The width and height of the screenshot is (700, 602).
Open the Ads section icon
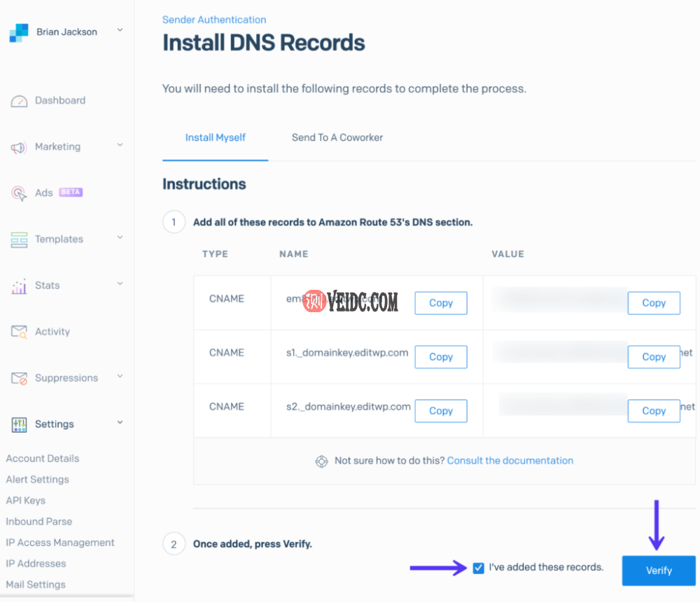point(19,193)
